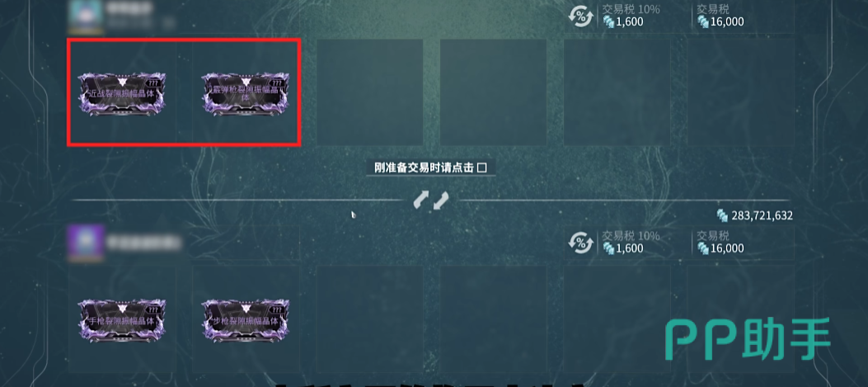Click the credits icon beside upper 16,000

point(703,21)
